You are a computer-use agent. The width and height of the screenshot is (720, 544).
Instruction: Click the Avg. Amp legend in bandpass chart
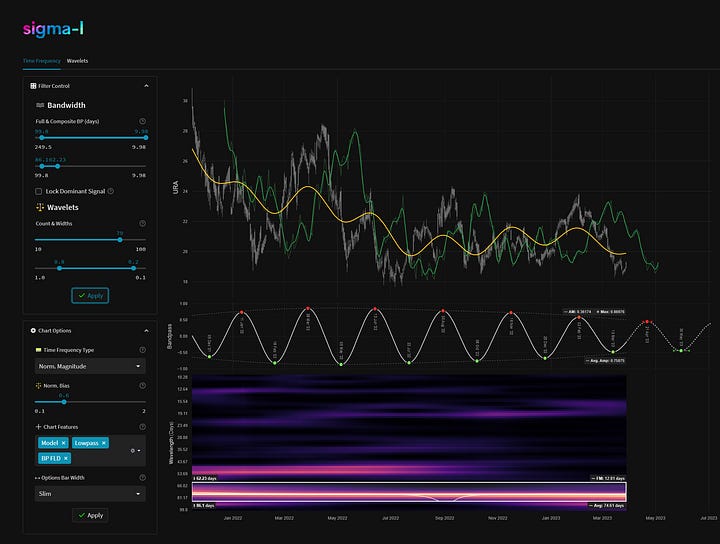pyautogui.click(x=605, y=361)
